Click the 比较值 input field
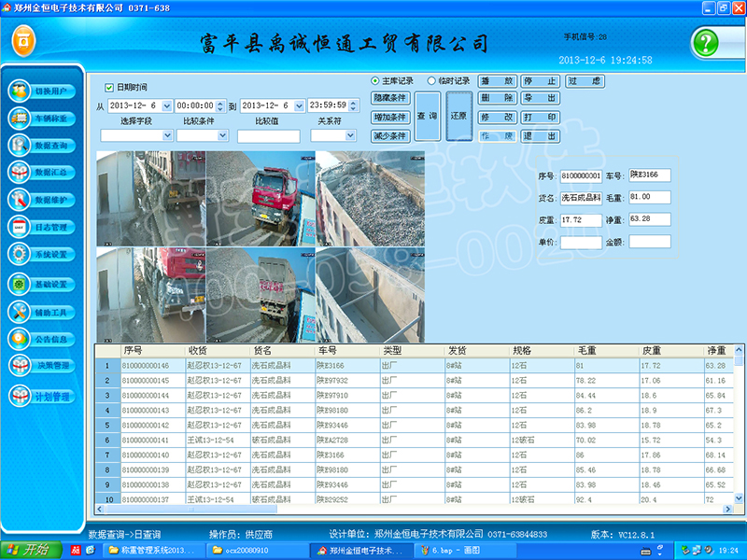Image resolution: width=747 pixels, height=560 pixels. coord(268,136)
